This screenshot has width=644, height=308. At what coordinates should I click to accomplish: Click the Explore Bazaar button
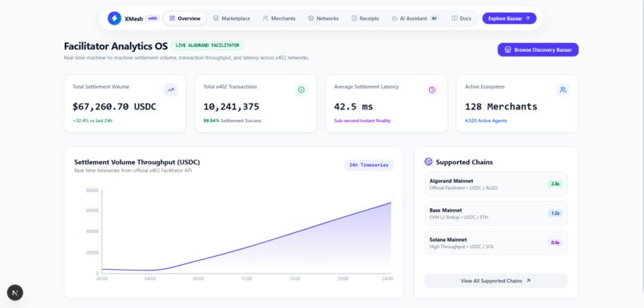pos(509,18)
